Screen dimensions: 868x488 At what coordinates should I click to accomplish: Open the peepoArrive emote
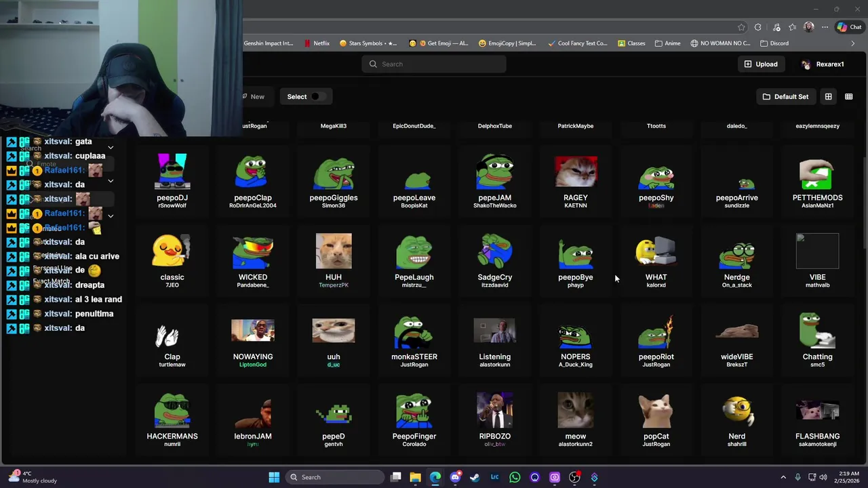click(x=746, y=183)
